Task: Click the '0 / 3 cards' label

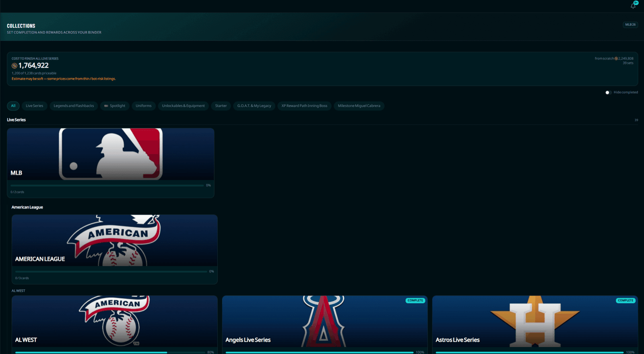Action: (x=22, y=278)
